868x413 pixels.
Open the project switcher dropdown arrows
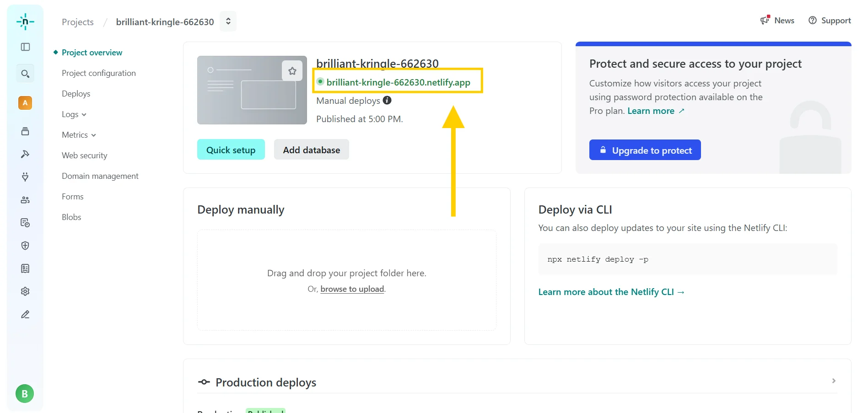(x=228, y=21)
